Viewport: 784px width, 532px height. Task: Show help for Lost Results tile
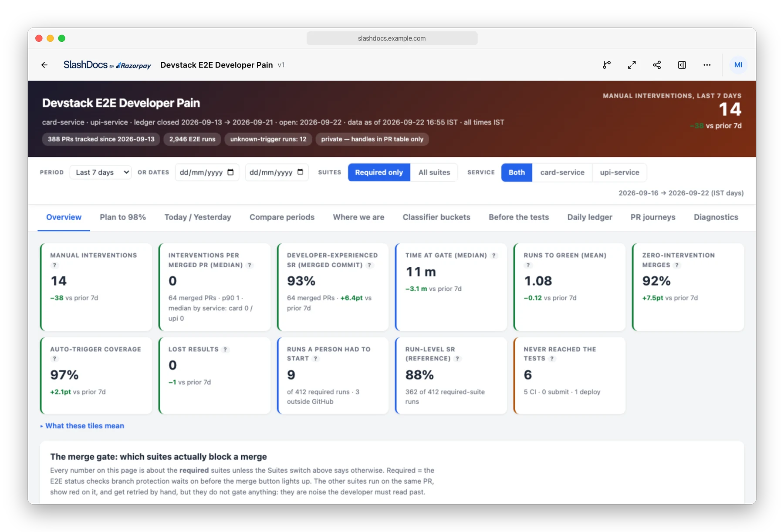pyautogui.click(x=225, y=349)
